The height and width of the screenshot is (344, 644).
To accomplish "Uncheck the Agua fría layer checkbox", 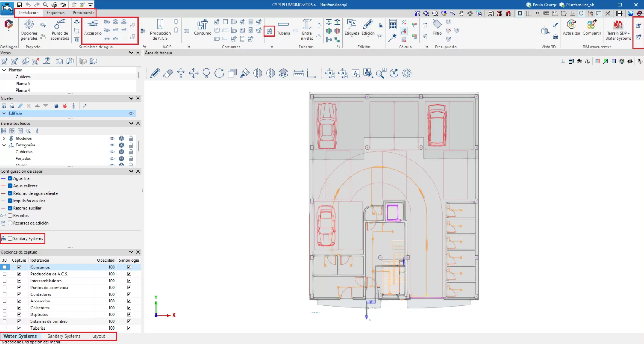I will point(10,178).
